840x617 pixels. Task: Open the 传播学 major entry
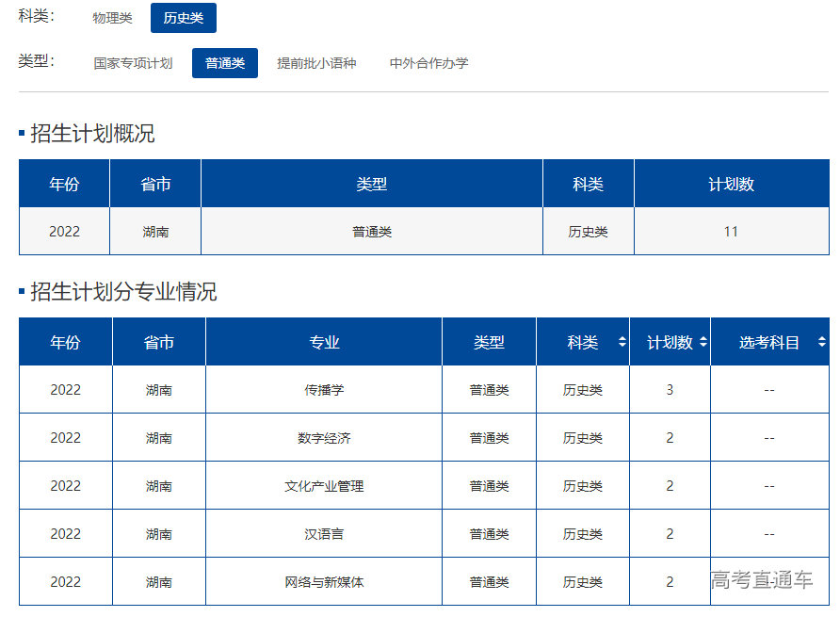point(323,389)
